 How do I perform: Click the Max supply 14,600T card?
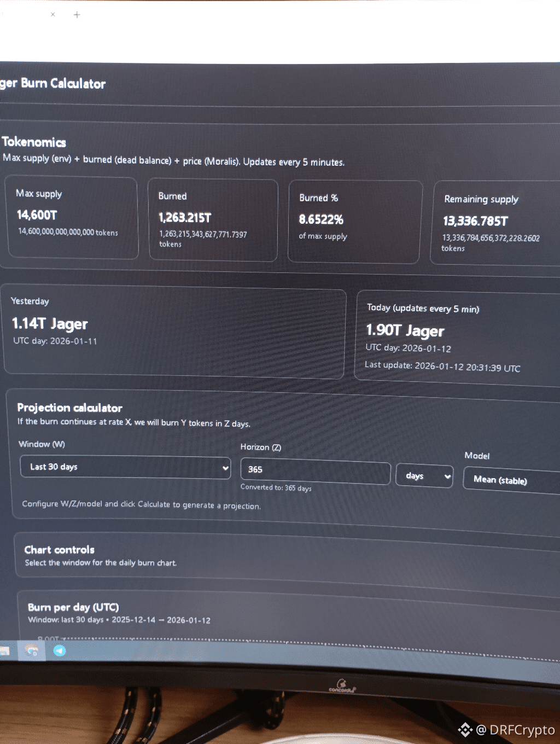point(72,218)
